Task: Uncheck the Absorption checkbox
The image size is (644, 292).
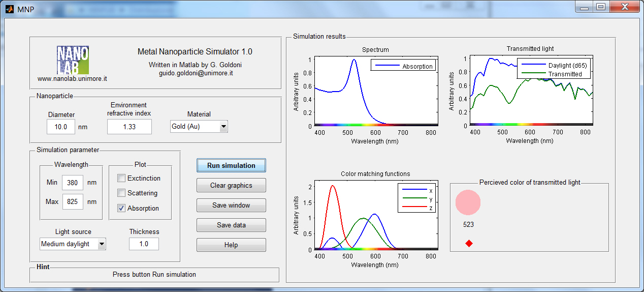Action: pyautogui.click(x=121, y=208)
